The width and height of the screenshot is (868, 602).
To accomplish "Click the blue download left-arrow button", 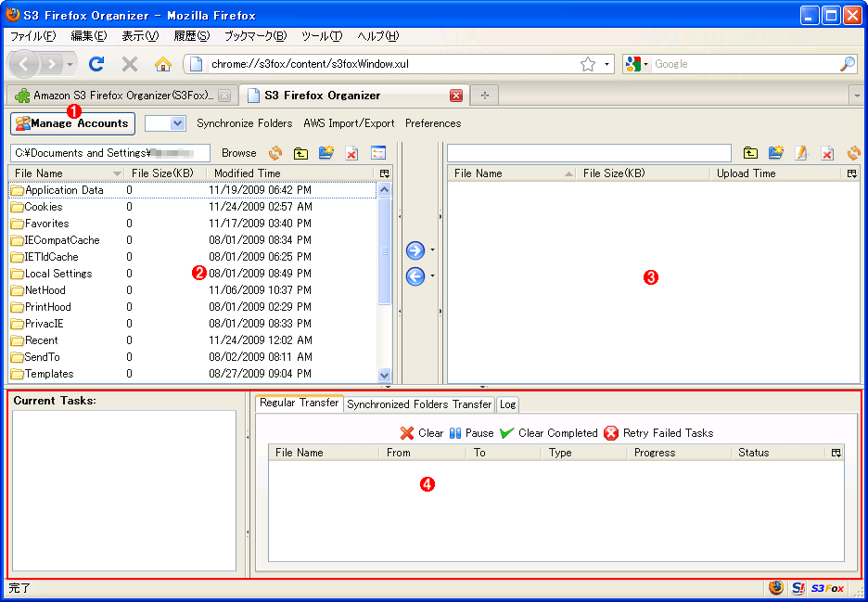I will (415, 275).
